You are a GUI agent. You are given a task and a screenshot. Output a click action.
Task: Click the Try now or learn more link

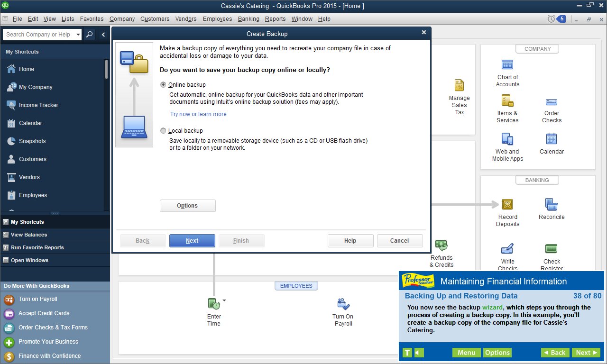(x=198, y=114)
